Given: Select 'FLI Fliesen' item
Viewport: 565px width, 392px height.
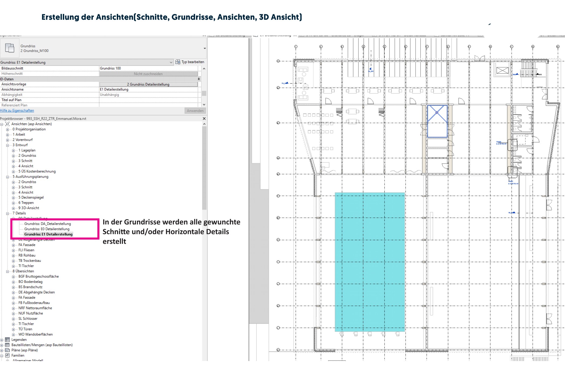Looking at the screenshot, I should coord(26,250).
